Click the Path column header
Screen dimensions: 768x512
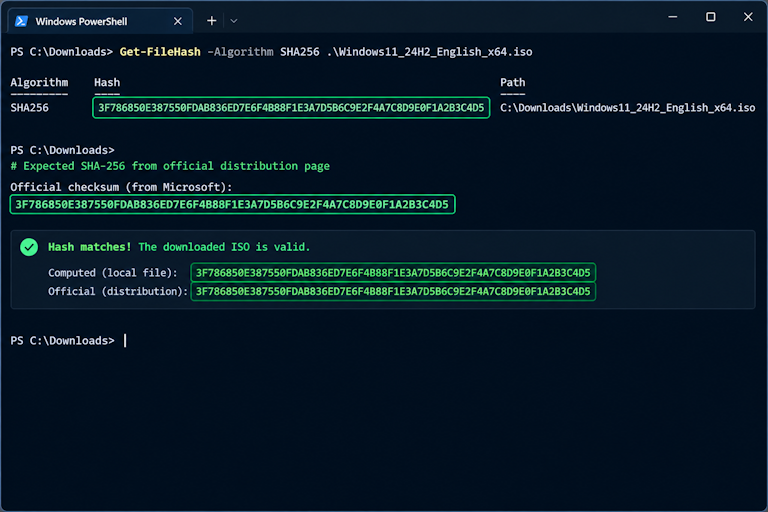click(512, 82)
